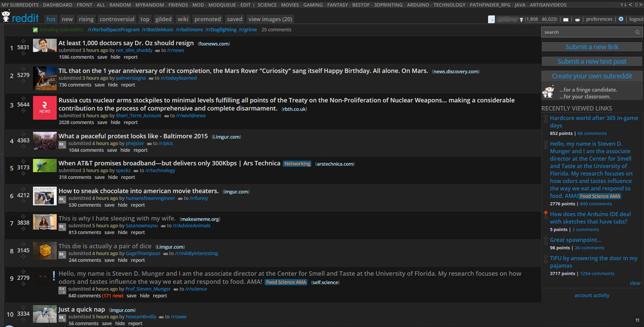Click the trending subreddits icon
The image size is (644, 327).
[35, 30]
